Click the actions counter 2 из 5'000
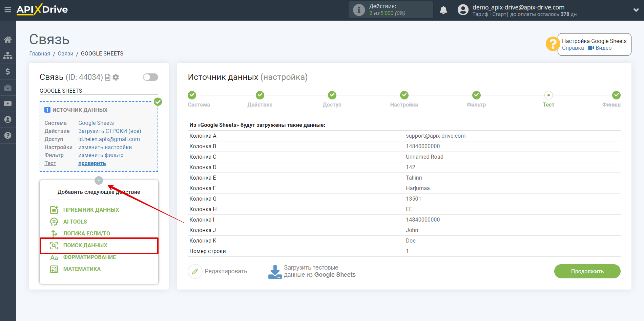 [x=387, y=13]
